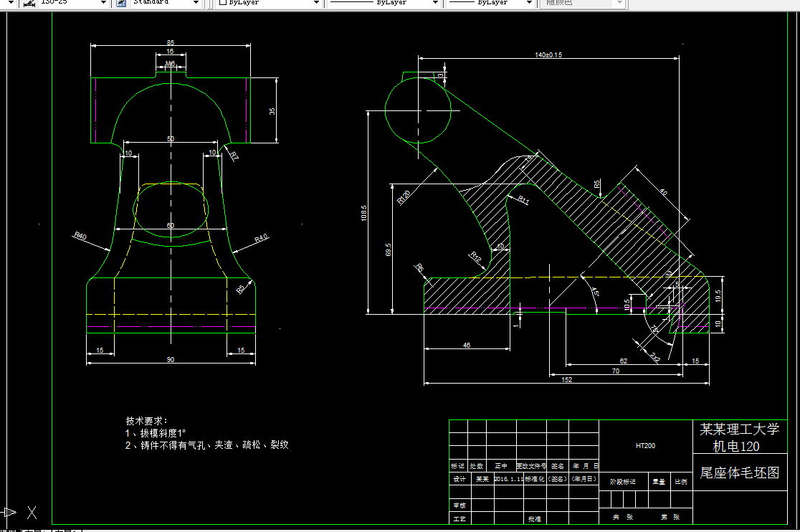Select the 16 dimension at top

170,52
